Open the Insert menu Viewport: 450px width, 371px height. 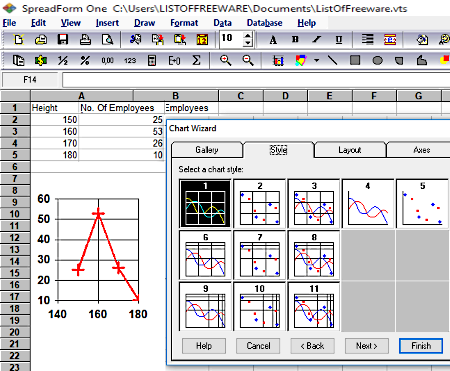pos(107,23)
